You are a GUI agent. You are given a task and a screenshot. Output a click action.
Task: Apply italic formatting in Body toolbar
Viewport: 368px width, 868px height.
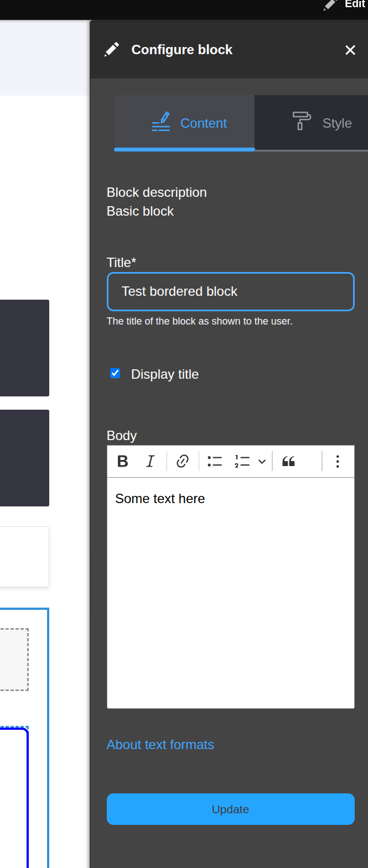coord(150,461)
